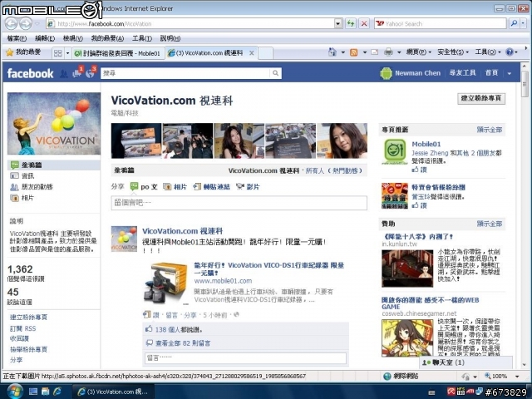532x399 pixels.
Task: Open the 編輯(E) menu
Action: [x=45, y=38]
